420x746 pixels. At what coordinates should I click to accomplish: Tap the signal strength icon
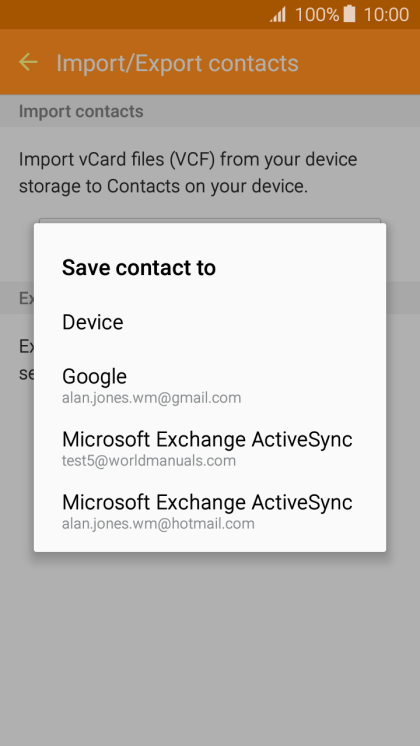point(278,14)
